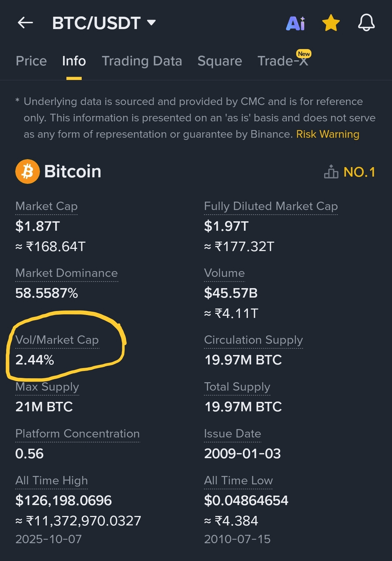Select the Info tab

point(74,61)
